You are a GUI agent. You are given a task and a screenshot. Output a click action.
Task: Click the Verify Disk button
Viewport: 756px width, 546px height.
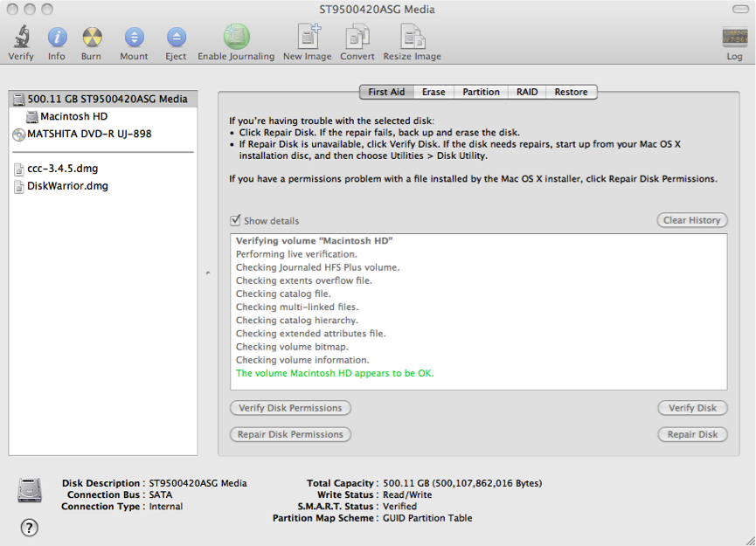point(692,408)
